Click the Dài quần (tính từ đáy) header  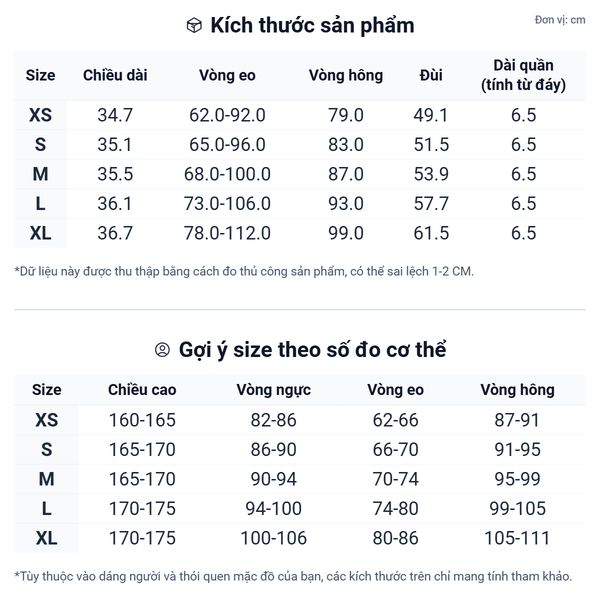pyautogui.click(x=523, y=75)
